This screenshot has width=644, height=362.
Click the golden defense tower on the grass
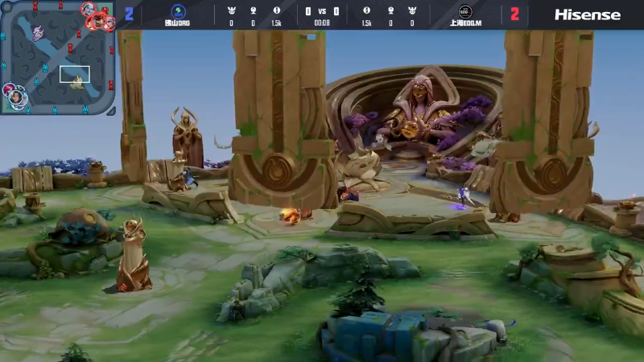pos(134,254)
